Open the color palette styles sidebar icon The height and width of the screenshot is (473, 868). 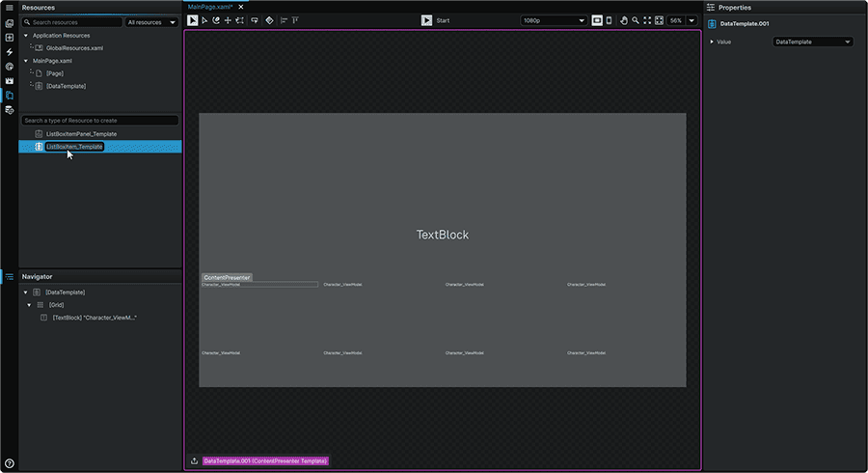click(10, 67)
